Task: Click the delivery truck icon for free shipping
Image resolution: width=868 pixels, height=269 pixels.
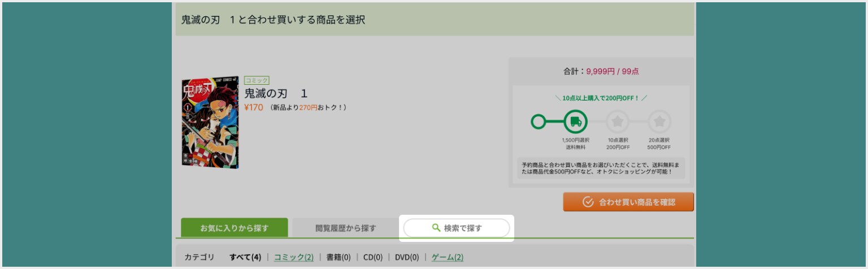Action: point(576,122)
